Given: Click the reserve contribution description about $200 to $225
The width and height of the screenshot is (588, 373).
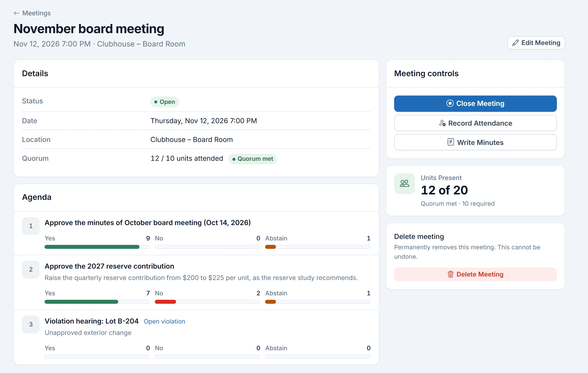Looking at the screenshot, I should coord(201,278).
